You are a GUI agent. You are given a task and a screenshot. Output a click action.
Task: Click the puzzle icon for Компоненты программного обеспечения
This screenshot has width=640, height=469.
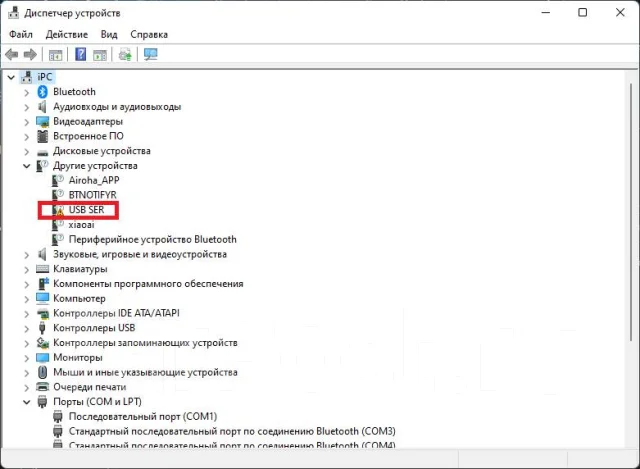(x=43, y=284)
